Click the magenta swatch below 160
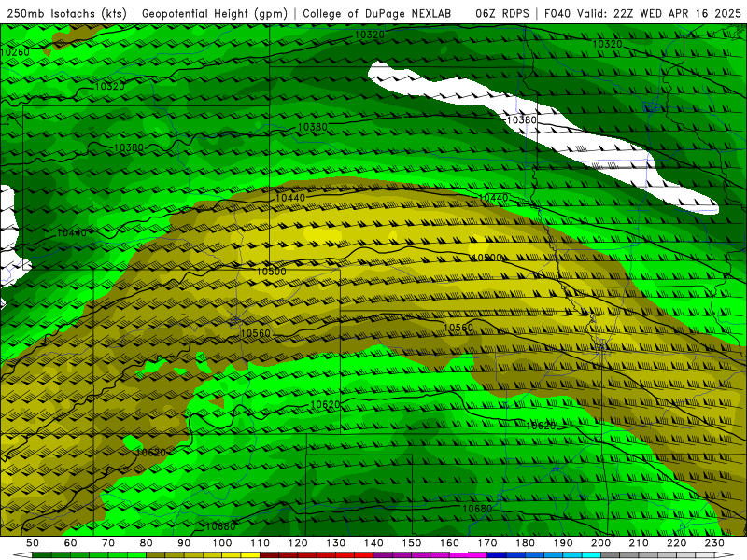The image size is (747, 560). pyautogui.click(x=459, y=555)
